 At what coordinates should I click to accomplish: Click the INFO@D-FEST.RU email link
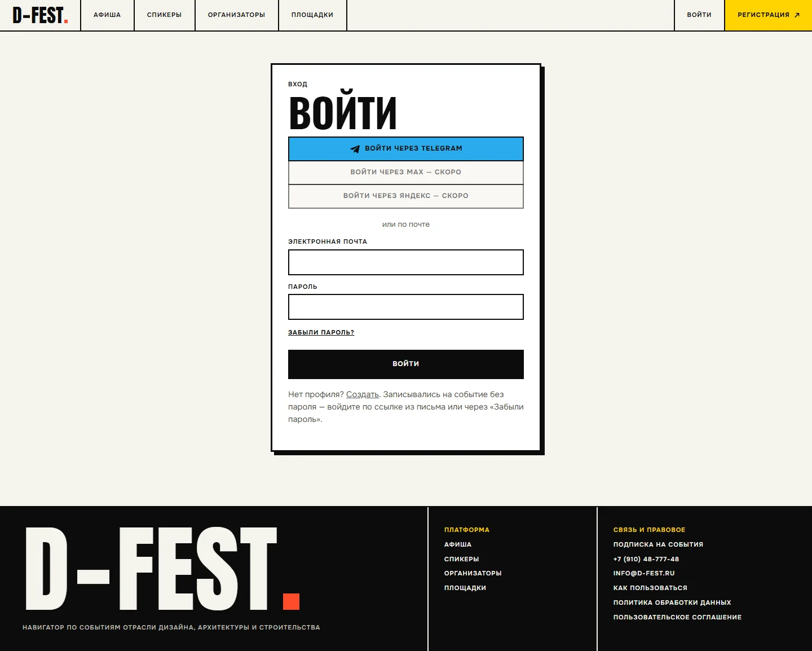[644, 573]
